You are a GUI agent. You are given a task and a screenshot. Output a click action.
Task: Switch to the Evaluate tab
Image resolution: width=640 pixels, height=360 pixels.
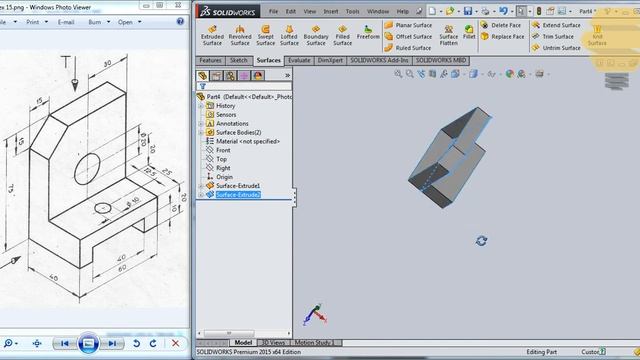[x=299, y=60]
